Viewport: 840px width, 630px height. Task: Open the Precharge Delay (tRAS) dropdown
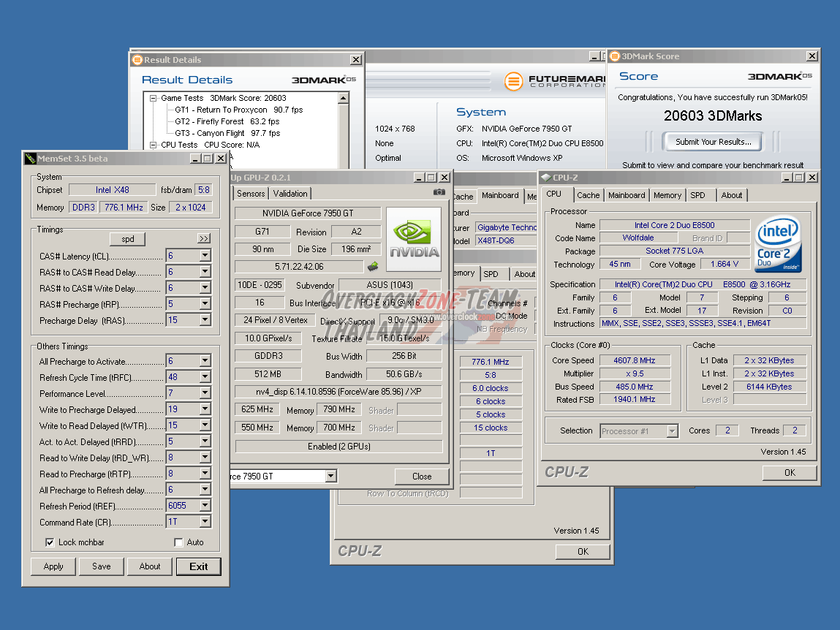pyautogui.click(x=205, y=320)
